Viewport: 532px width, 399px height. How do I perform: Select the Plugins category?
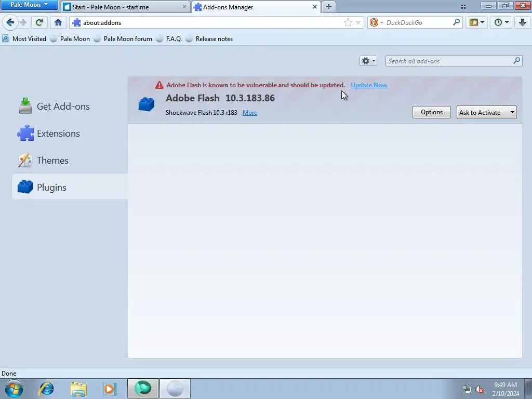click(x=70, y=187)
